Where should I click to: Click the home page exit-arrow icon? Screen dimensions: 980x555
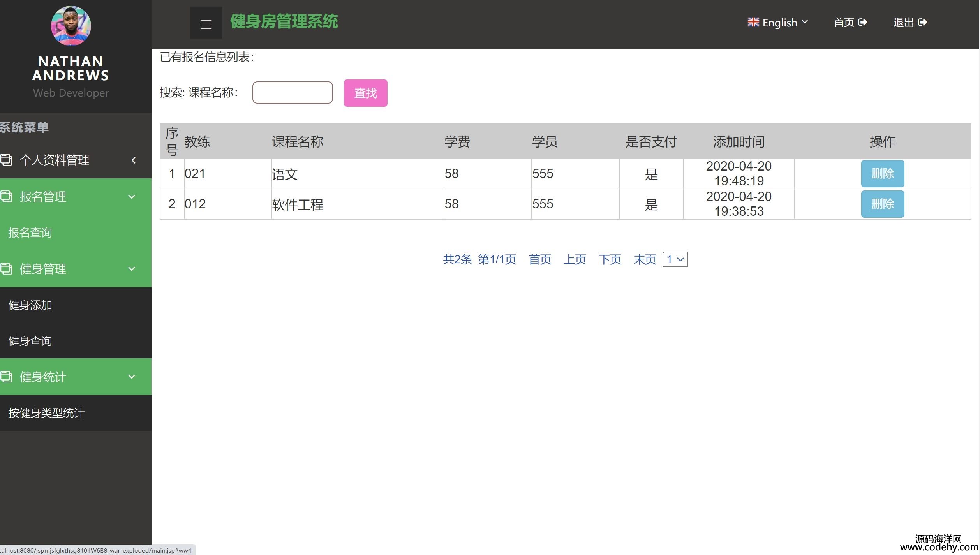click(863, 23)
